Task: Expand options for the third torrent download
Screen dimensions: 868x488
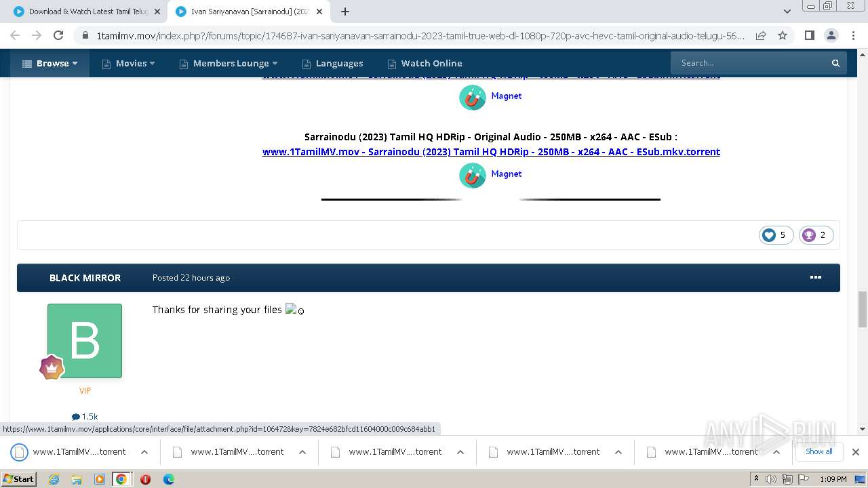Action: point(460,452)
